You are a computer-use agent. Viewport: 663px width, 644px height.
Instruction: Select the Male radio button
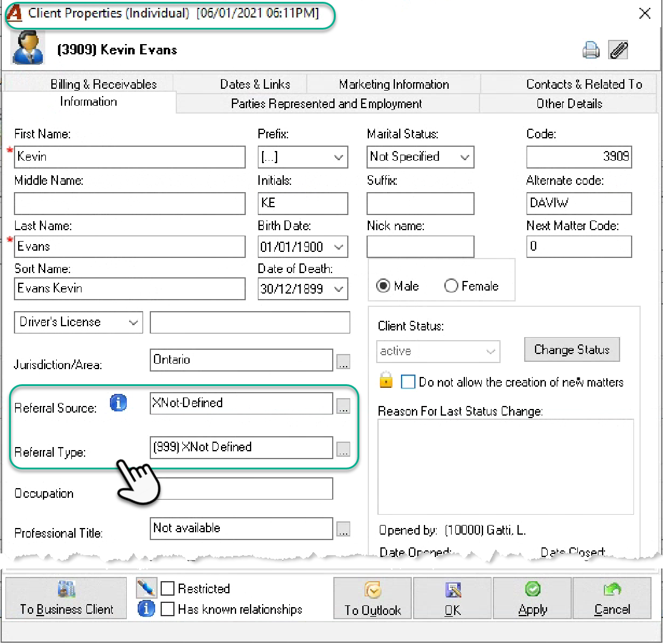click(x=383, y=286)
